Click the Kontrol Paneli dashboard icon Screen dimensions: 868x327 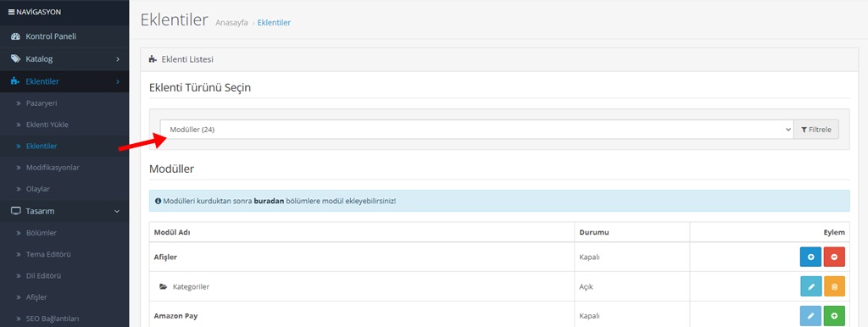click(15, 36)
